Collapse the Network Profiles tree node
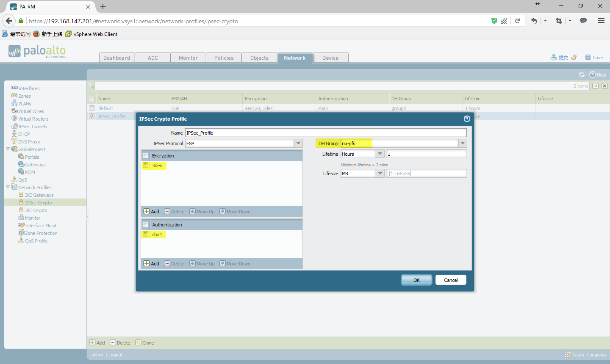This screenshot has width=610, height=364. click(x=8, y=187)
